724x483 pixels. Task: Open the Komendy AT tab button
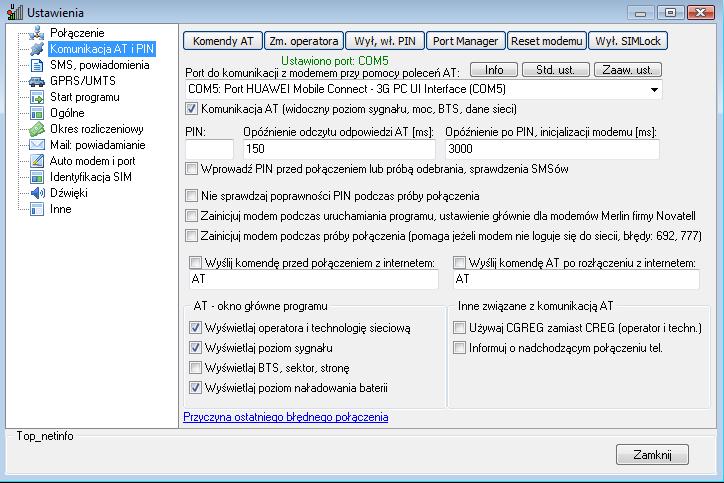pos(222,41)
